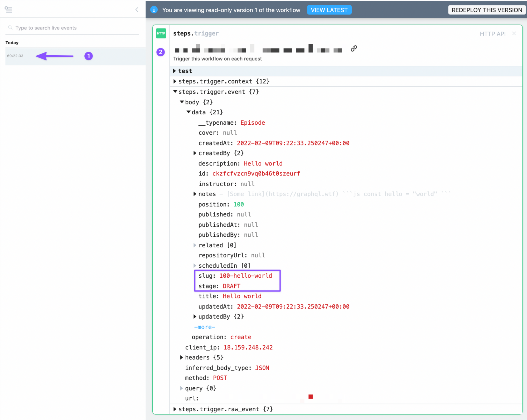The height and width of the screenshot is (420, 527).
Task: Expand the updatedBy {2} node
Action: point(195,316)
